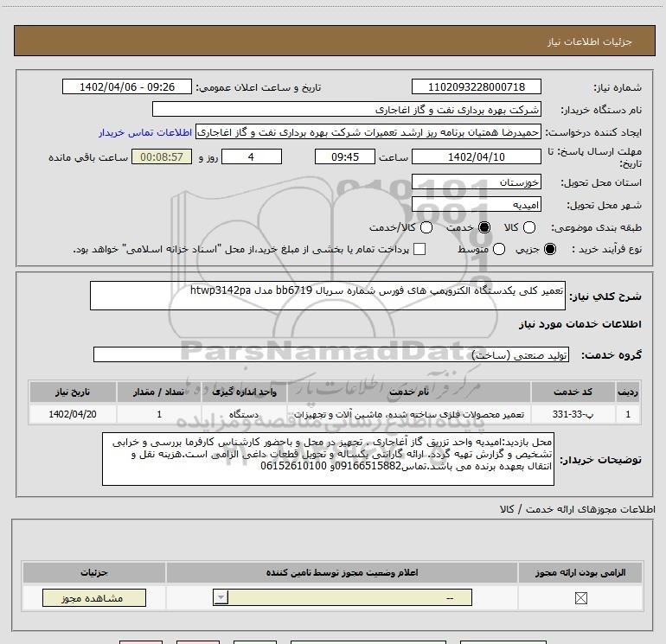Screen dimensions: 666x644
Task: Click the request creator name field
Action: [368, 132]
